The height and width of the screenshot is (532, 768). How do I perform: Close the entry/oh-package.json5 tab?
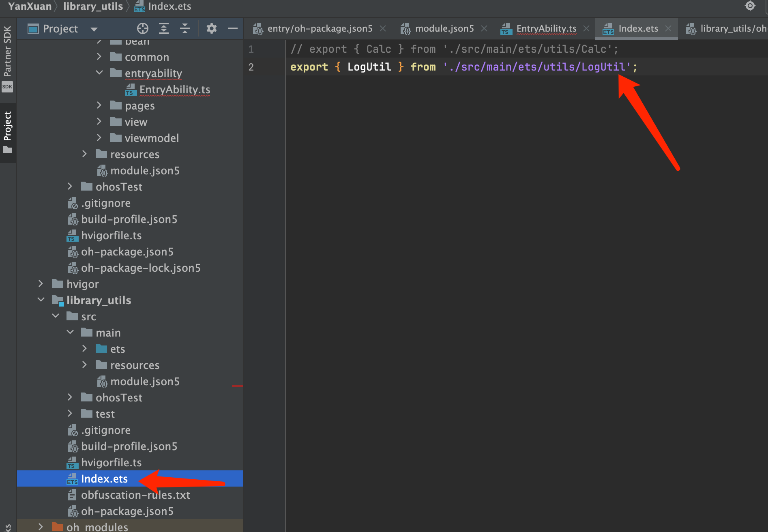coord(383,28)
